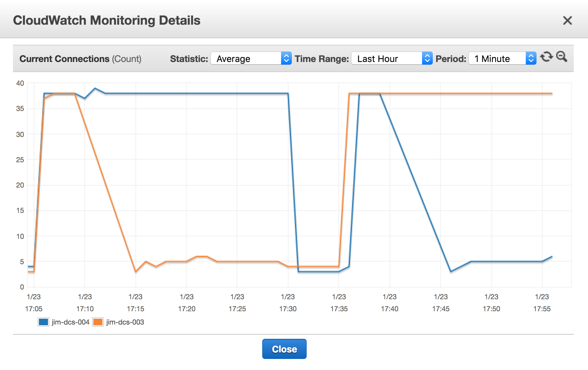Click the jim-dcs-003 legend label

coord(125,322)
